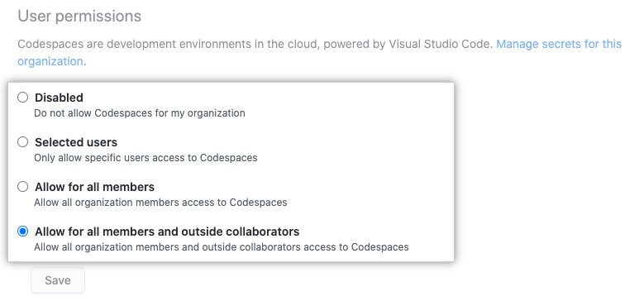Click the 'Allow for all members' bold label
Viewport: 644px width, 301px height.
pyautogui.click(x=95, y=187)
